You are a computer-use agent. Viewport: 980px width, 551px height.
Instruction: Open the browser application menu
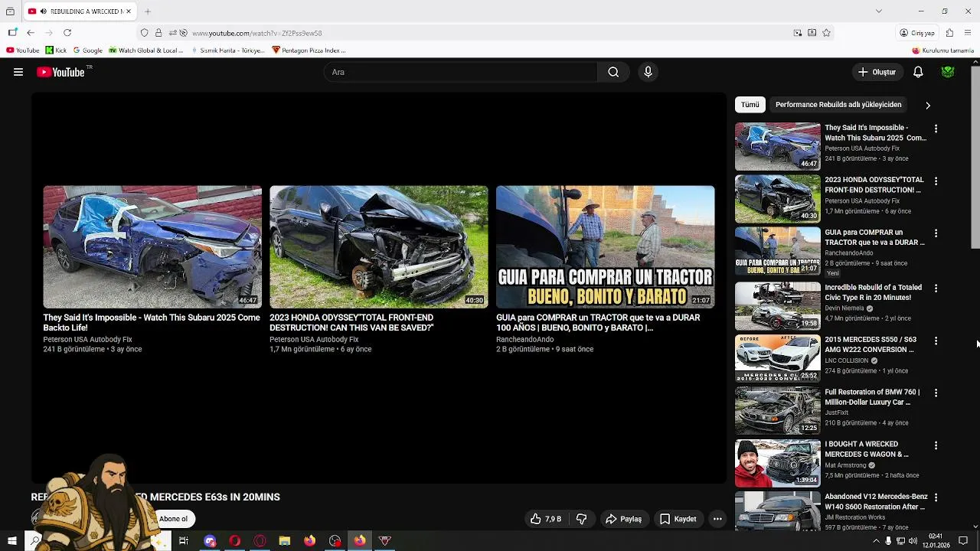[x=968, y=33]
